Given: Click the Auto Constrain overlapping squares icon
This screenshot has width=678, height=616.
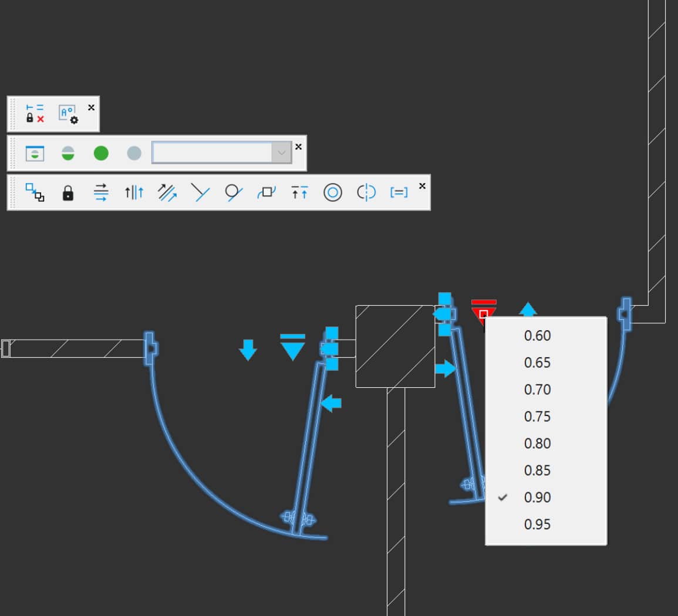Looking at the screenshot, I should pyautogui.click(x=35, y=192).
